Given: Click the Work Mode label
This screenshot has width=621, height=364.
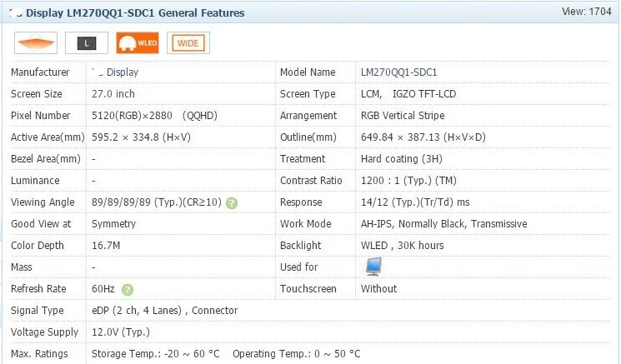Looking at the screenshot, I should coord(305,224).
